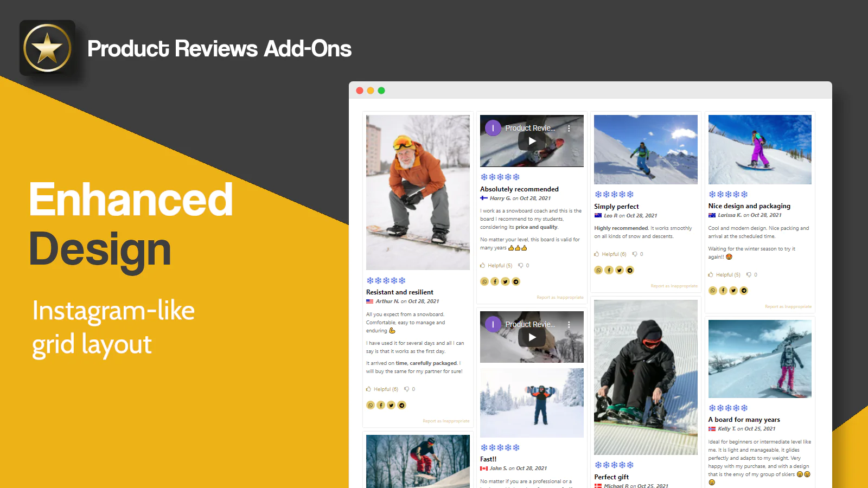Share Arthur N.'s review on WhatsApp
Viewport: 868px width, 488px height.
[x=371, y=405]
